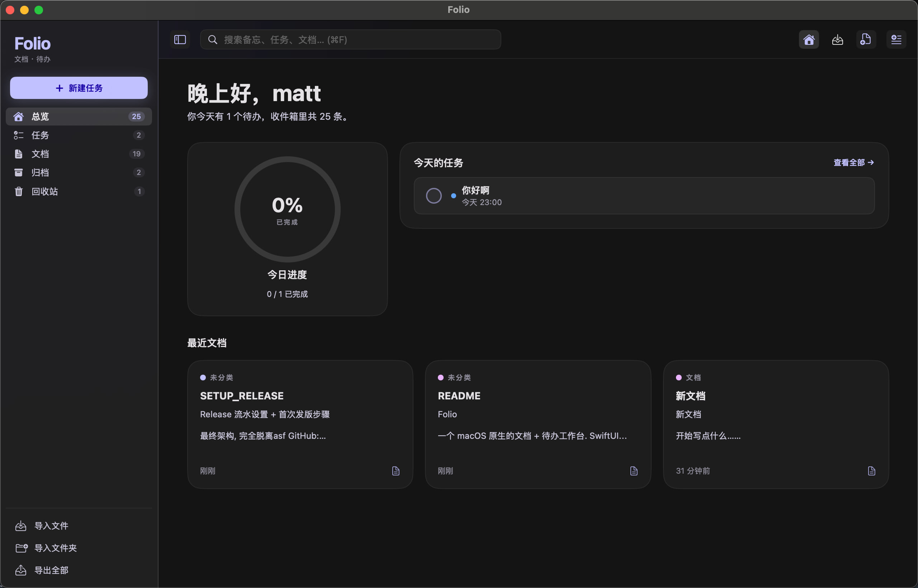Open the 归档 archive section
Screen dimensions: 918x588
[x=79, y=172]
